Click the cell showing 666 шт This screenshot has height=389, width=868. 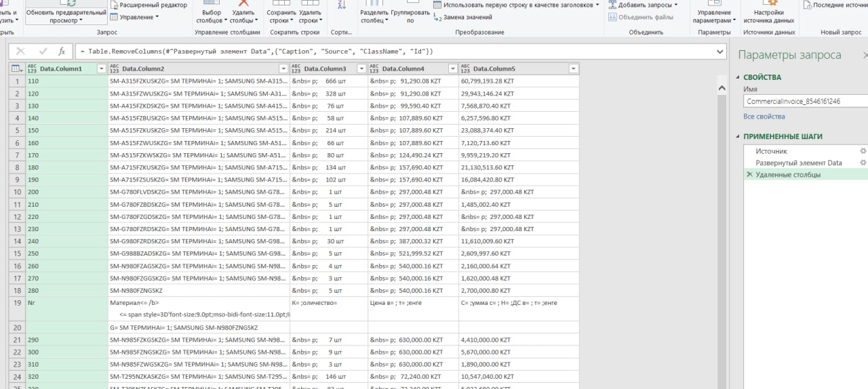coord(328,81)
